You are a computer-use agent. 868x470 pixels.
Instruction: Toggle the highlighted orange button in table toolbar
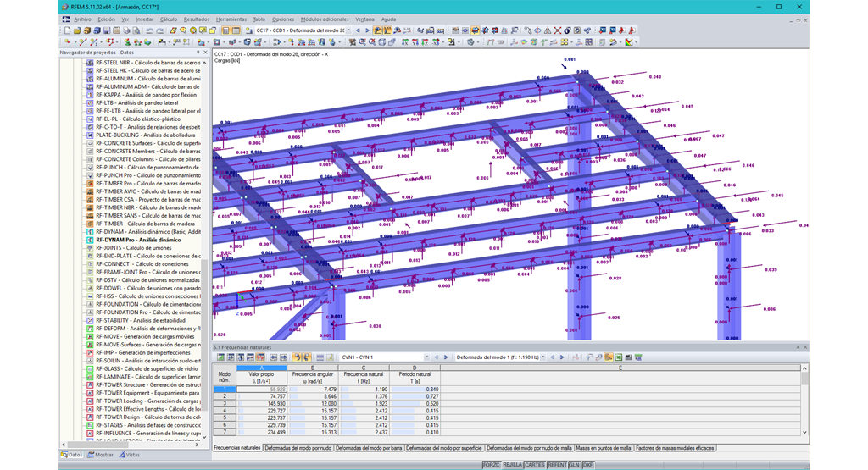click(x=298, y=357)
